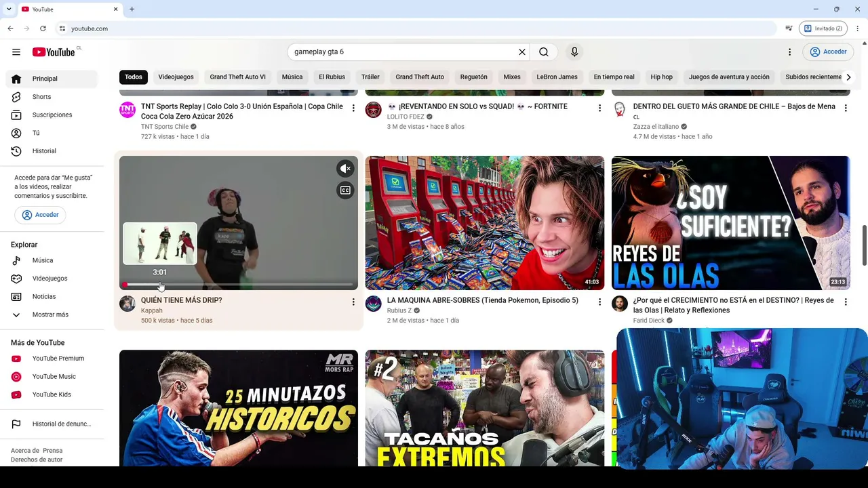Open options for Reyes de las Olas video

coord(846,302)
